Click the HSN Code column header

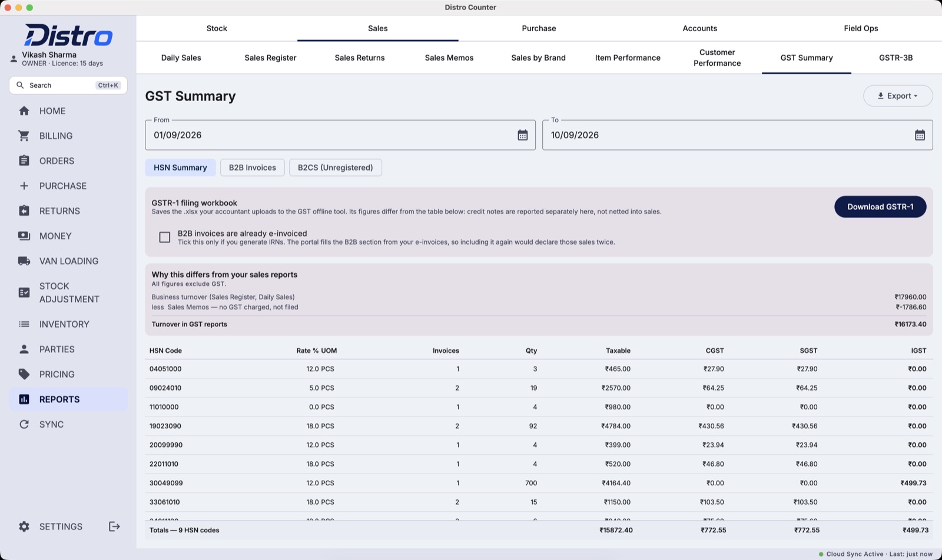pos(165,351)
